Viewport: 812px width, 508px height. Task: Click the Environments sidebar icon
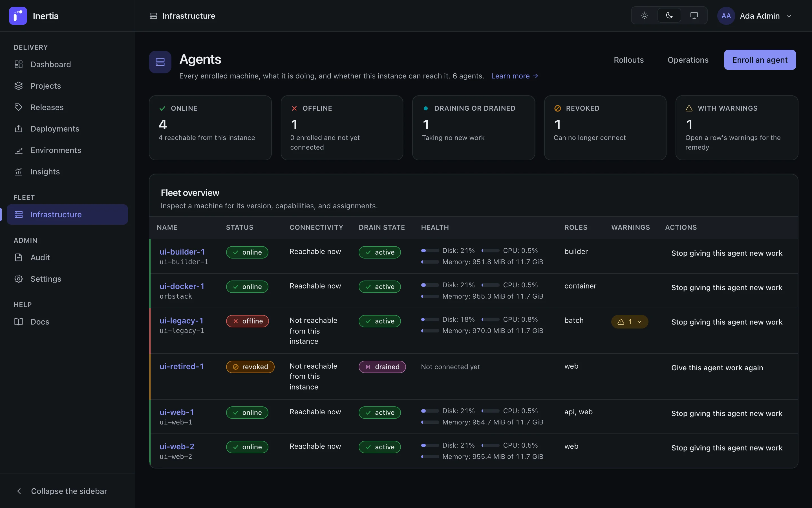click(18, 150)
